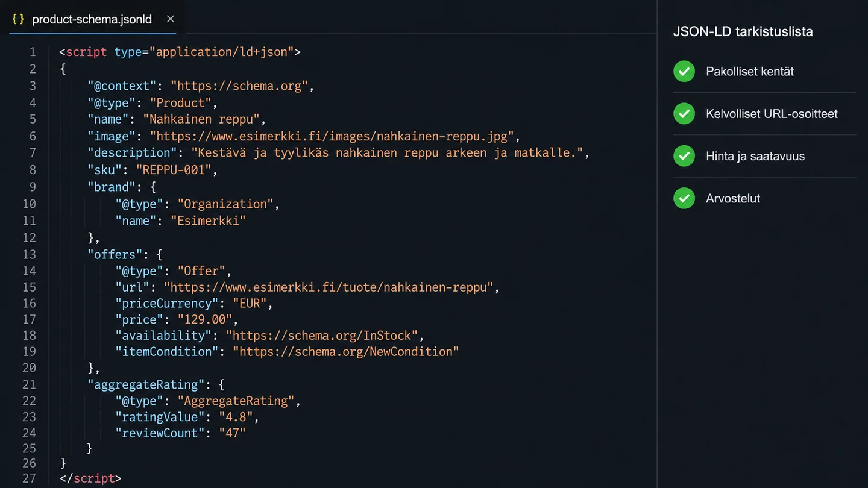This screenshot has height=488, width=868.
Task: Click line number 21 in gutter
Action: click(x=29, y=384)
